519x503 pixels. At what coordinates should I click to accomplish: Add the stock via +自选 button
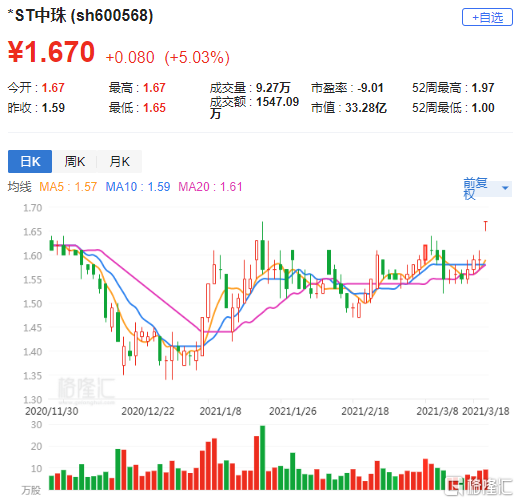(487, 17)
